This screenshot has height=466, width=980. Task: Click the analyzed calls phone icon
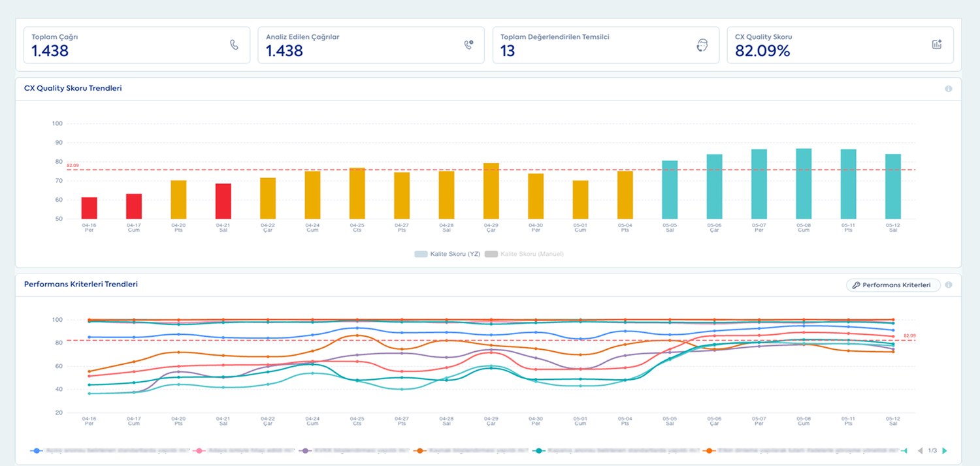pyautogui.click(x=468, y=44)
